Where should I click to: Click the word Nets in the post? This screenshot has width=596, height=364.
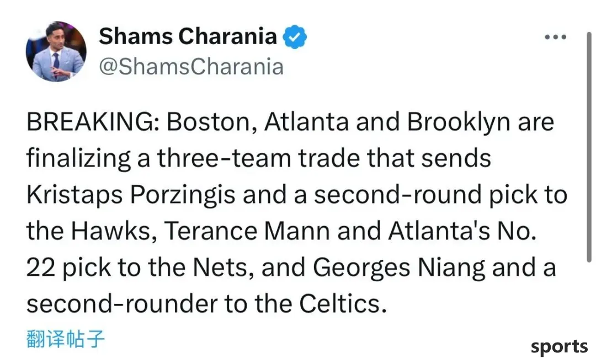click(x=223, y=267)
